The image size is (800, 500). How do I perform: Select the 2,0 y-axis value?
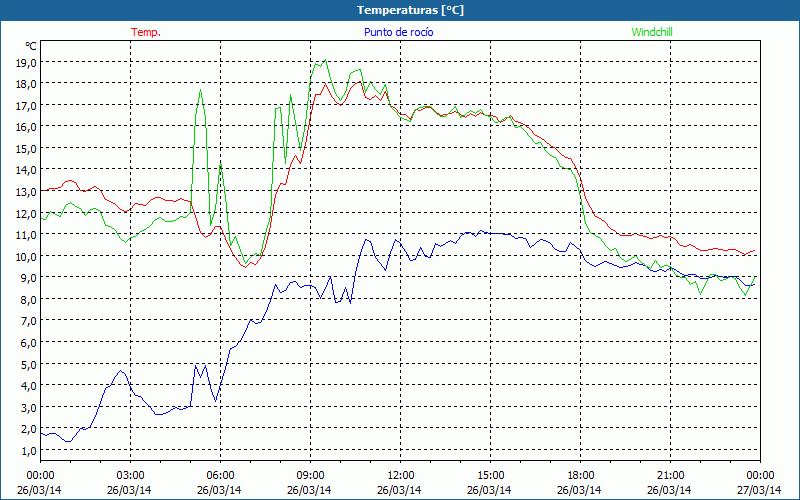(29, 429)
